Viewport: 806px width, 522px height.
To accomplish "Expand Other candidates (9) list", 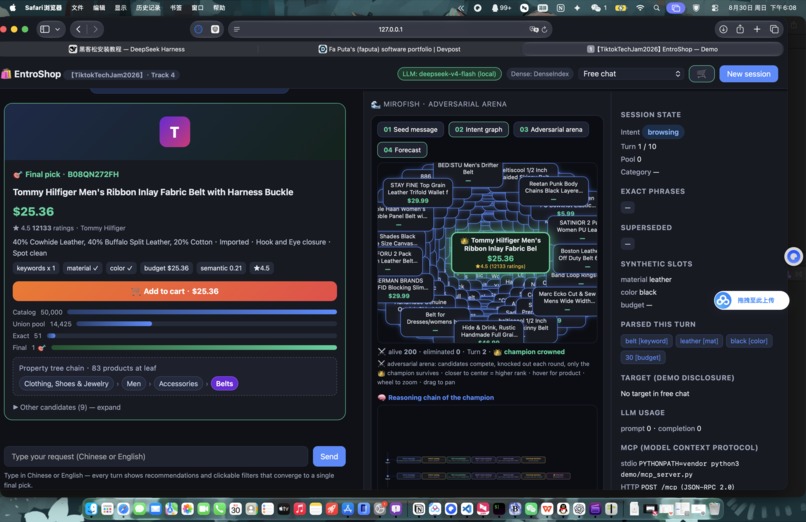I will (x=67, y=407).
